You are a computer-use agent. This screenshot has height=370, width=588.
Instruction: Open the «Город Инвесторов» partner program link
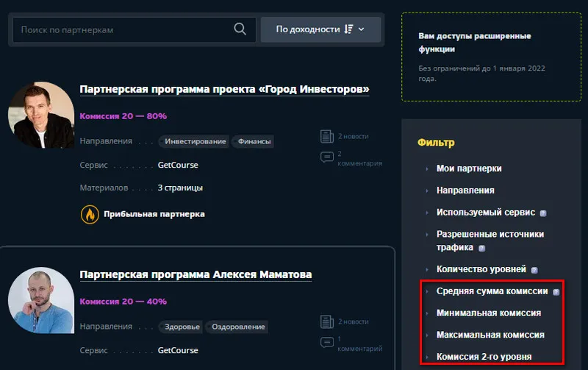click(224, 89)
